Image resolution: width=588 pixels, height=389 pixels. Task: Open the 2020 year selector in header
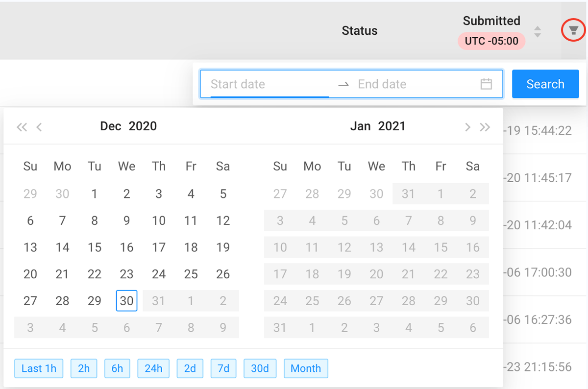pos(143,126)
